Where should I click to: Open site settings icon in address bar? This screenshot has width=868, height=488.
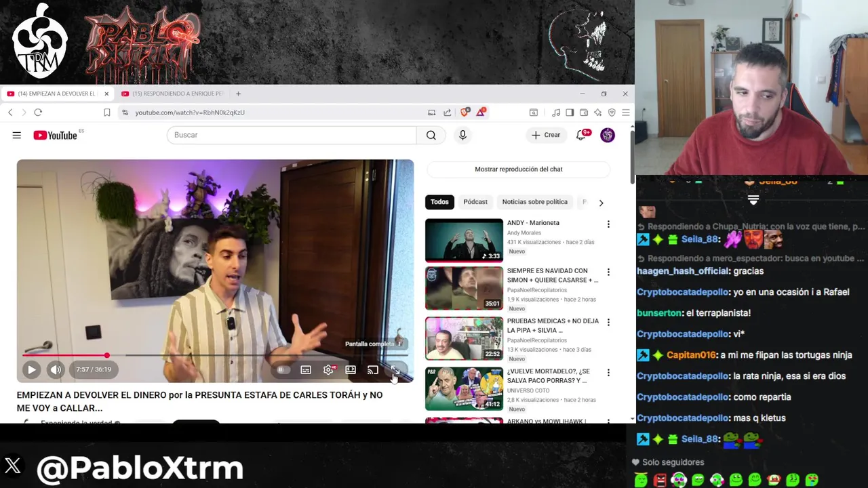tap(125, 113)
